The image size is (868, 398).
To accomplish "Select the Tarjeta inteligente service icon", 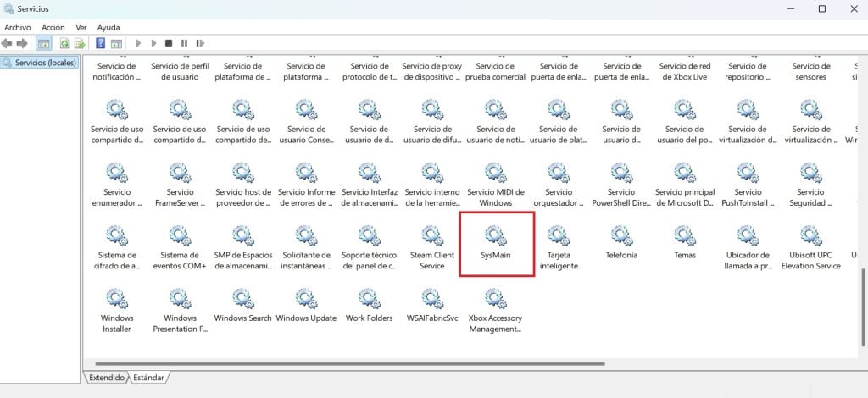I will point(559,236).
